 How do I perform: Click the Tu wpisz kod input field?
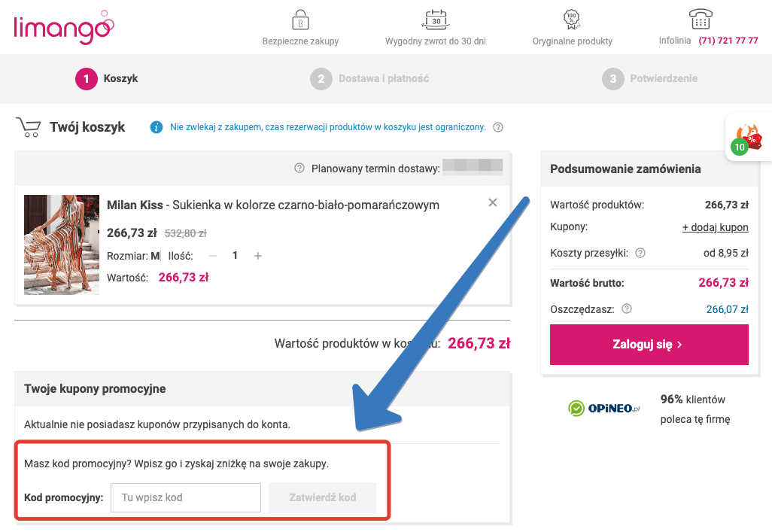tap(185, 497)
